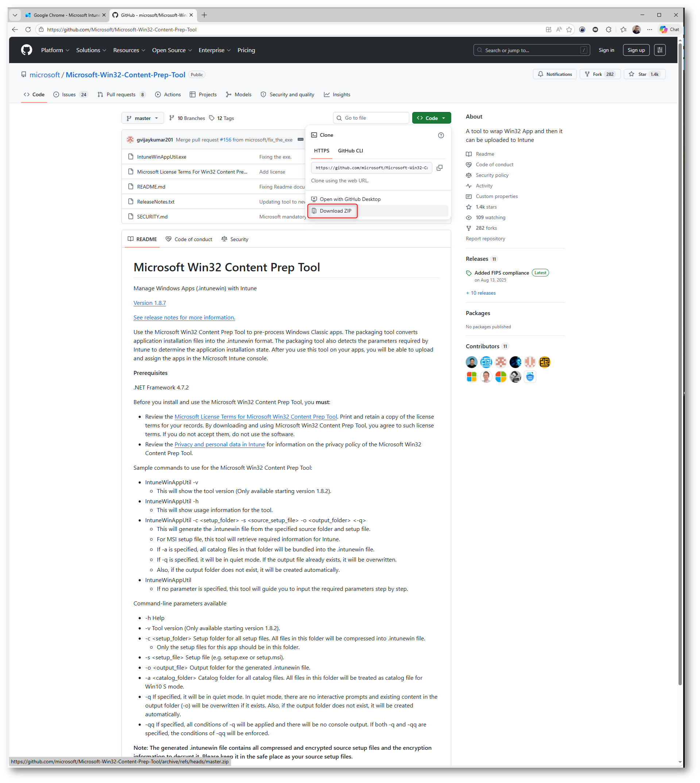Screen dimensions: 700x783
Task: Click the first contributor avatar
Action: pos(472,362)
